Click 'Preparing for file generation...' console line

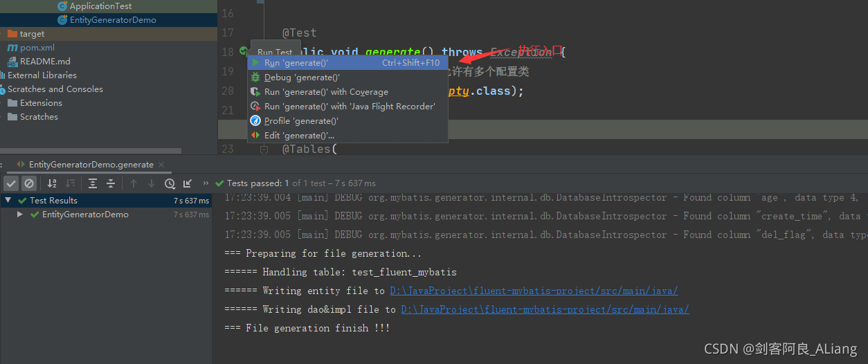pyautogui.click(x=323, y=253)
